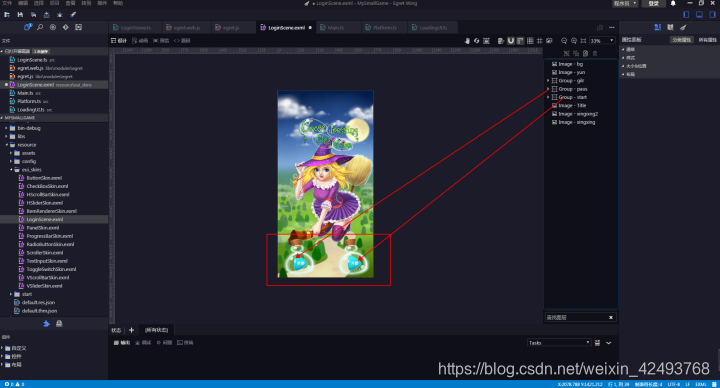
Task: Click the save all icon in top toolbar
Action: pos(33,15)
